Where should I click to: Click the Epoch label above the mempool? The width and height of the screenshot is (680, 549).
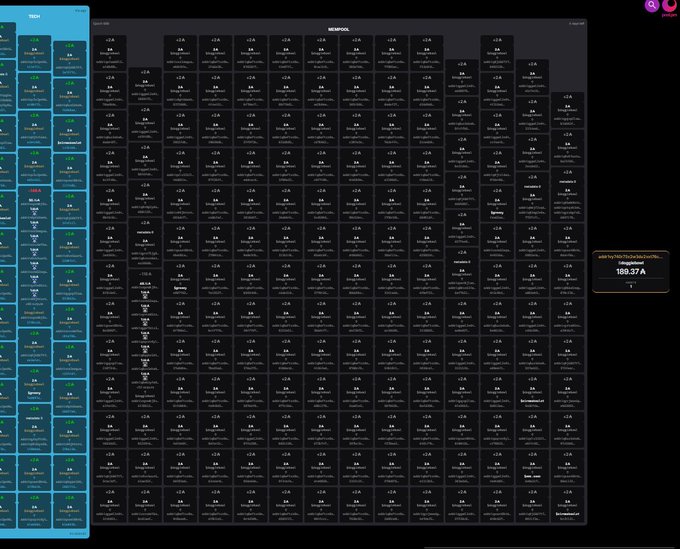[x=101, y=23]
